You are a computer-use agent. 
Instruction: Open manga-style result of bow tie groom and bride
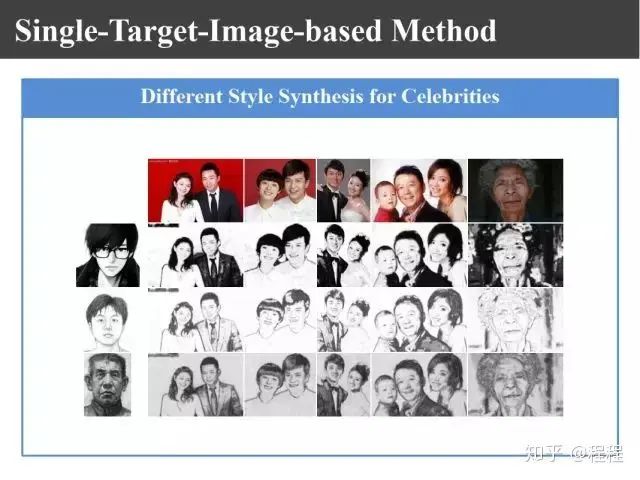344,255
